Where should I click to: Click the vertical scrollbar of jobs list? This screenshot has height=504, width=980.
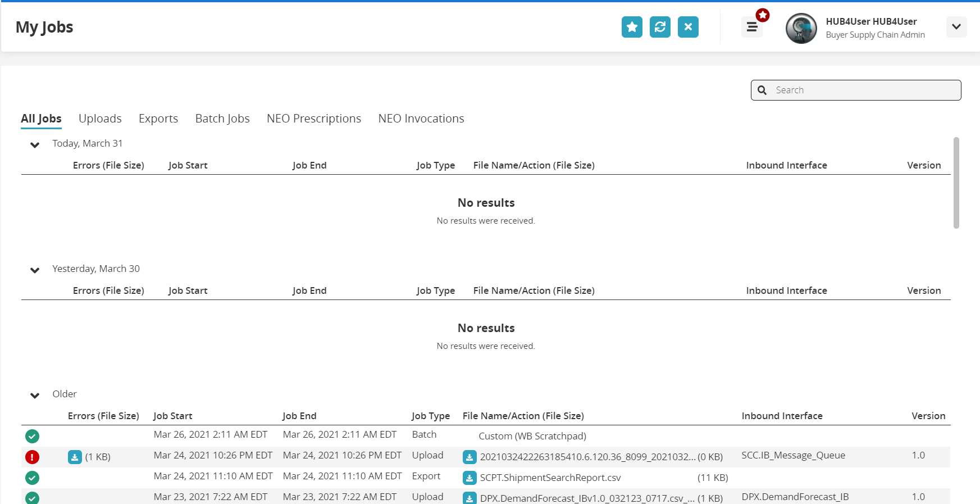[x=956, y=183]
